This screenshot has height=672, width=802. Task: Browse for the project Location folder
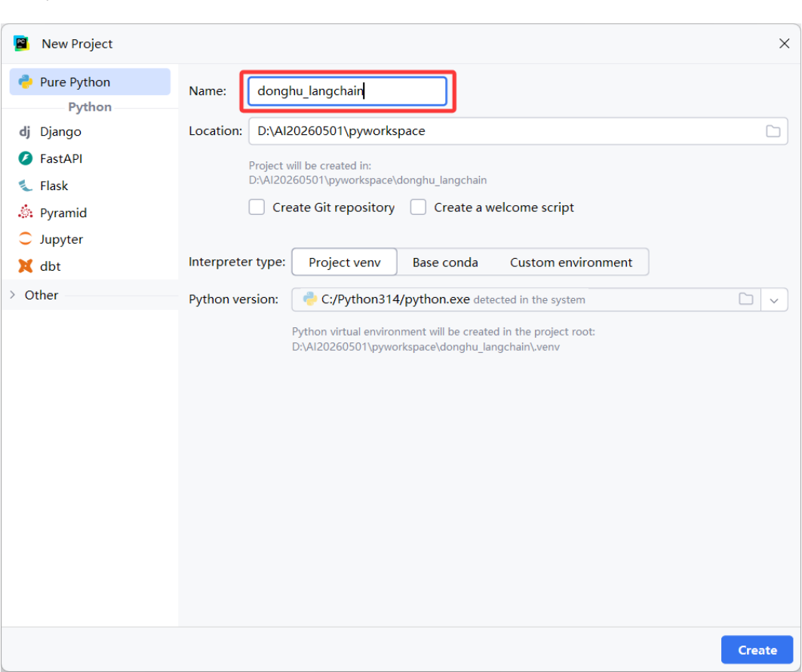click(773, 131)
